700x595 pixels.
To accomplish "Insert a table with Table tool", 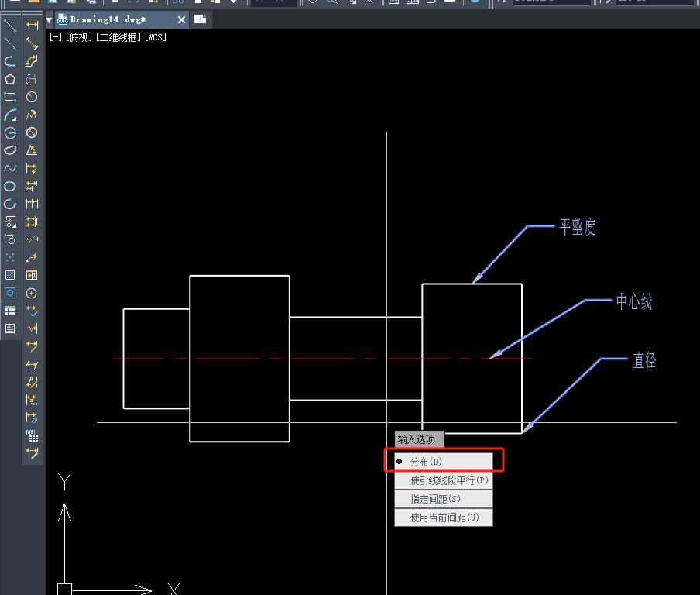I will coord(10,311).
